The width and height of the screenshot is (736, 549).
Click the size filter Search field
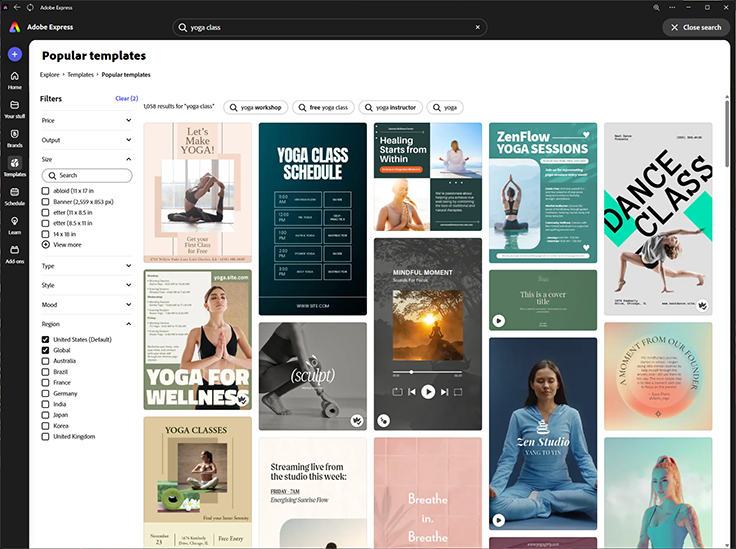(x=87, y=175)
